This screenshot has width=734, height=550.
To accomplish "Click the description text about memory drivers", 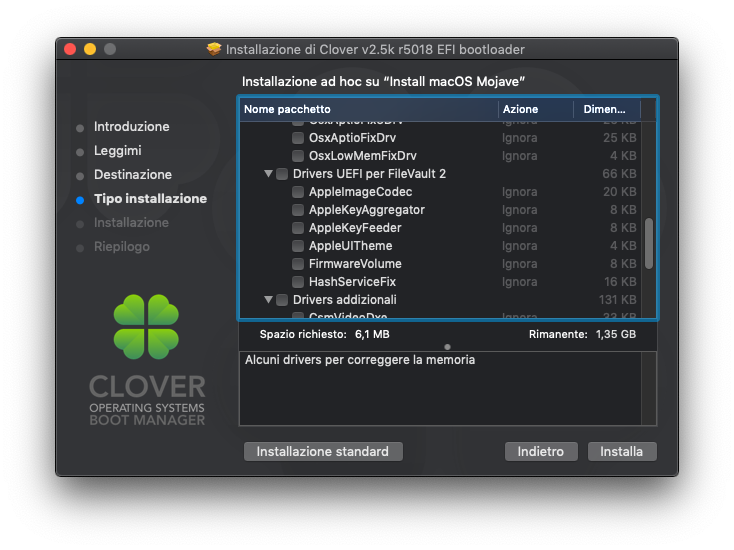I will coord(360,360).
